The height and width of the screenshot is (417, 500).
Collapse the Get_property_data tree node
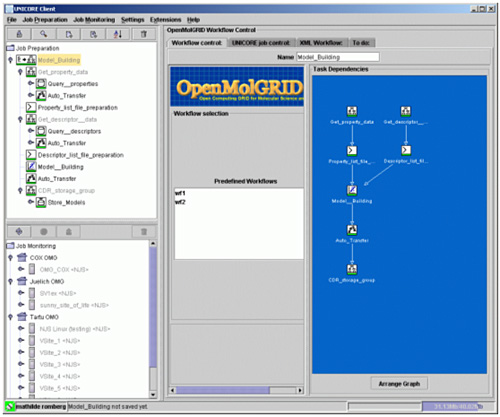[x=20, y=72]
